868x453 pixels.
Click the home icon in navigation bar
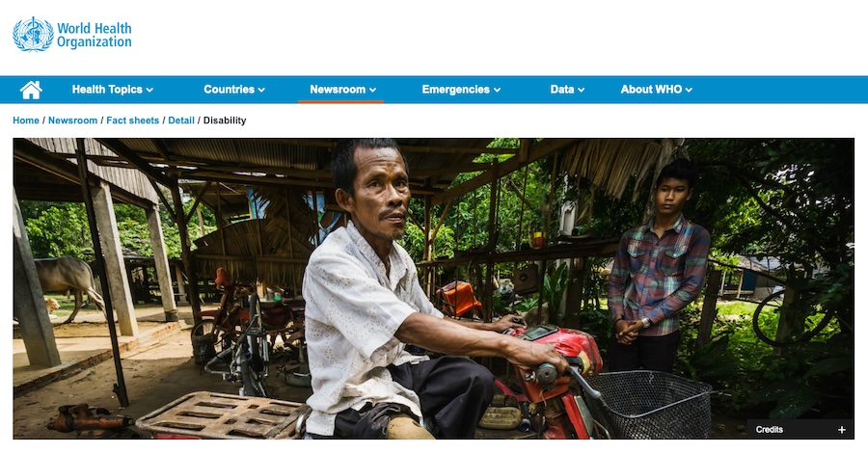point(31,90)
